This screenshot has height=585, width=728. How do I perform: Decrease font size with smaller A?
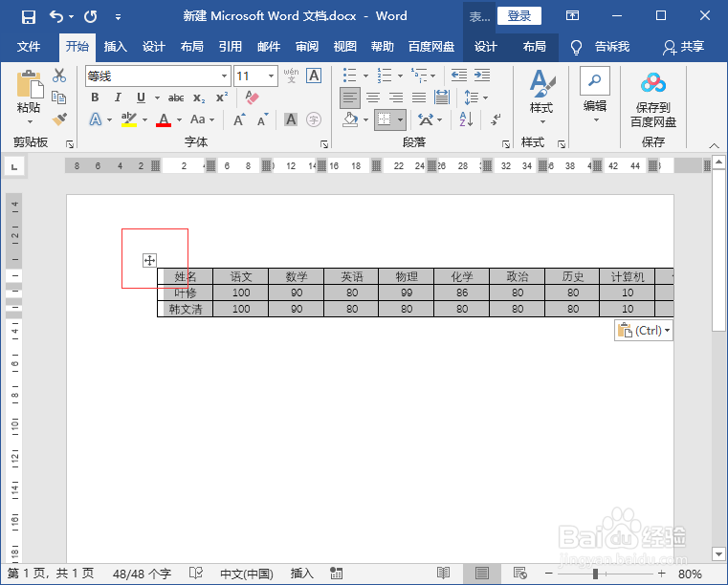pyautogui.click(x=263, y=119)
